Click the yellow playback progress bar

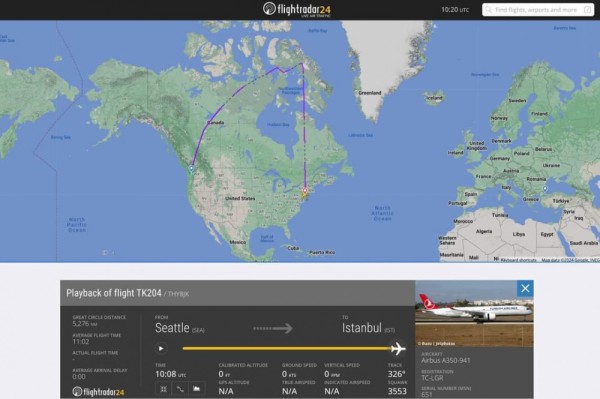[287, 349]
